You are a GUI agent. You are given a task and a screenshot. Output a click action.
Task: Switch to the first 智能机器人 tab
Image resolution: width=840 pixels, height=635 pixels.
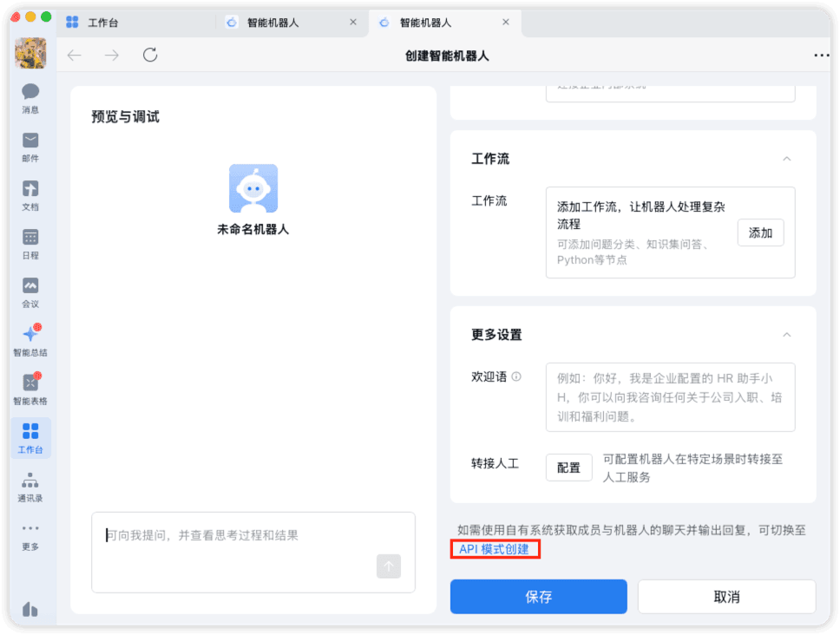pos(272,22)
